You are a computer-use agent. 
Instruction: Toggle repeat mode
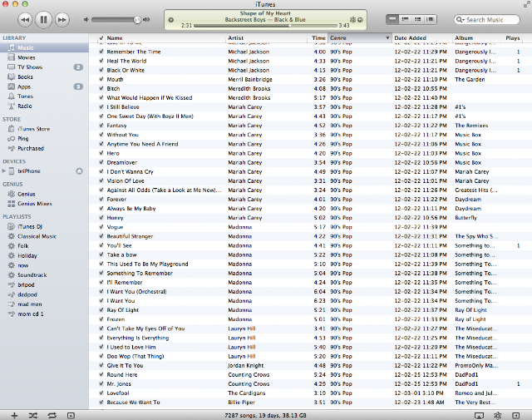pos(52,415)
